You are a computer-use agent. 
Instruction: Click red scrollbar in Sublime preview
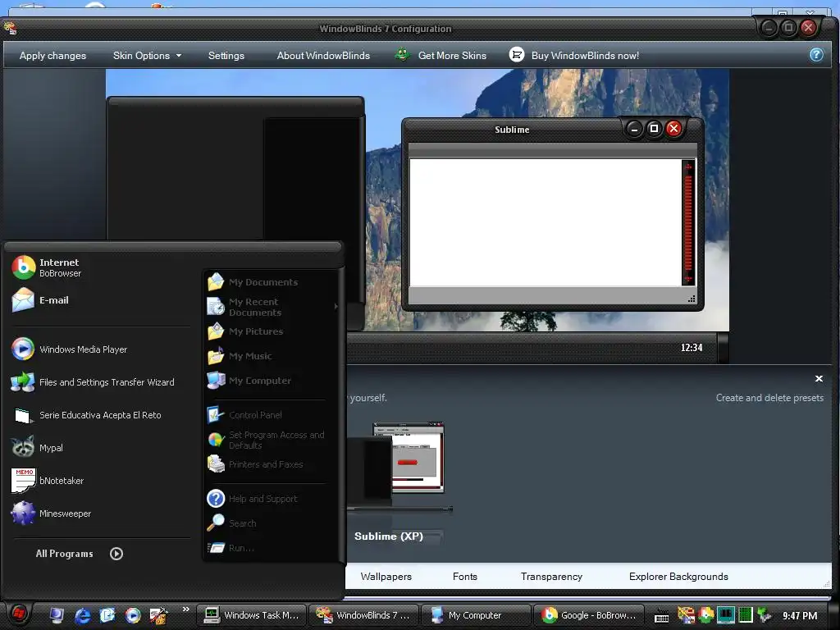pyautogui.click(x=688, y=222)
